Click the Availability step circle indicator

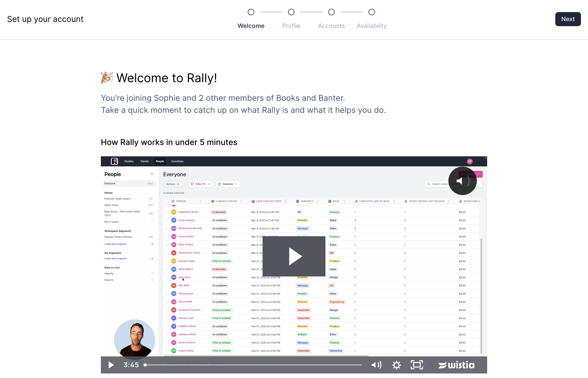coord(371,12)
